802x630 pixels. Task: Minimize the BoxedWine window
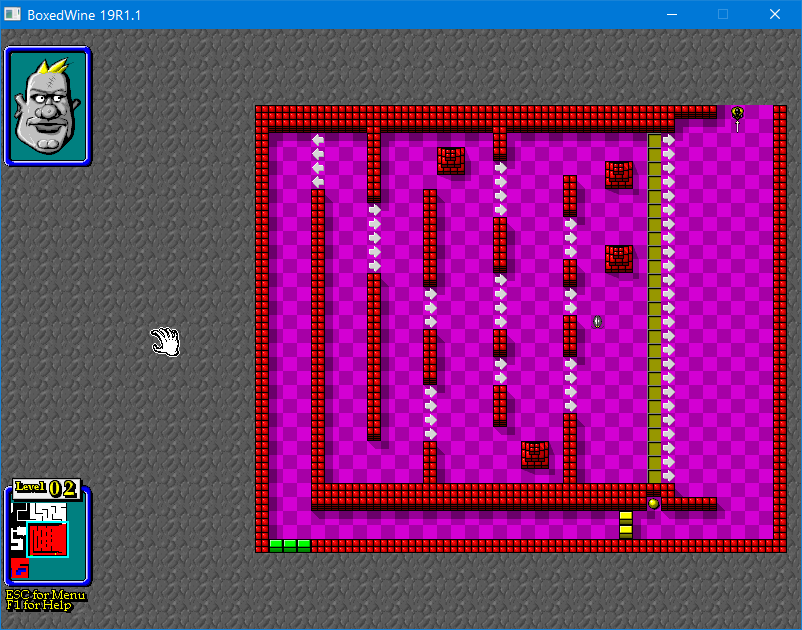672,14
